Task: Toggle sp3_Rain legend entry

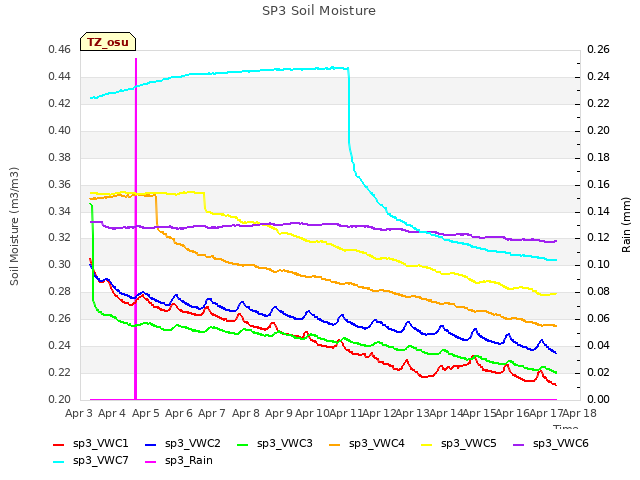Action: point(179,461)
